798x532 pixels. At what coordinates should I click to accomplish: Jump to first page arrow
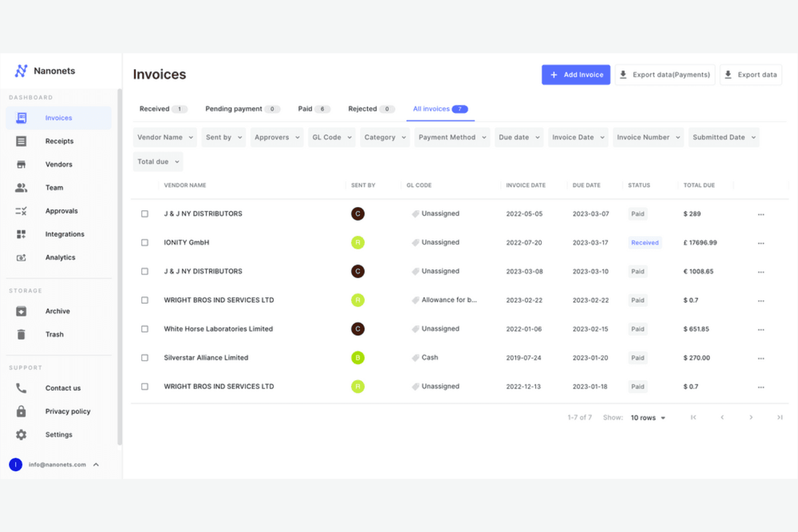693,417
